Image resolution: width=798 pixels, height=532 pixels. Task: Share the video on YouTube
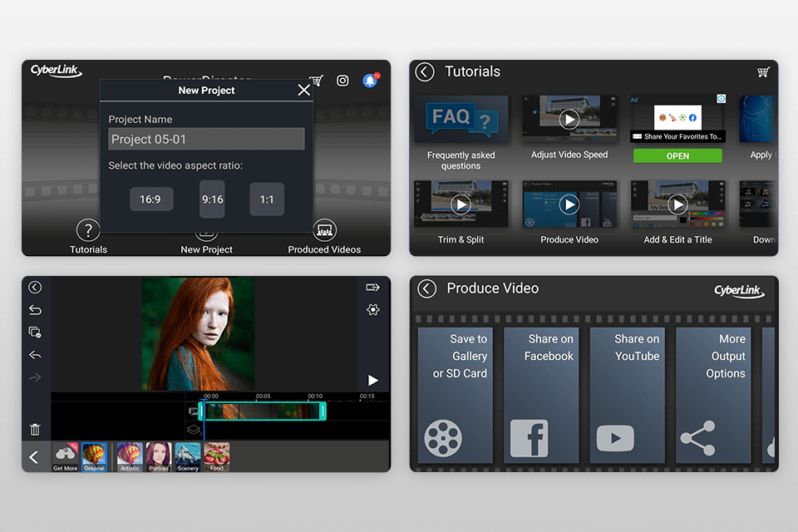628,395
